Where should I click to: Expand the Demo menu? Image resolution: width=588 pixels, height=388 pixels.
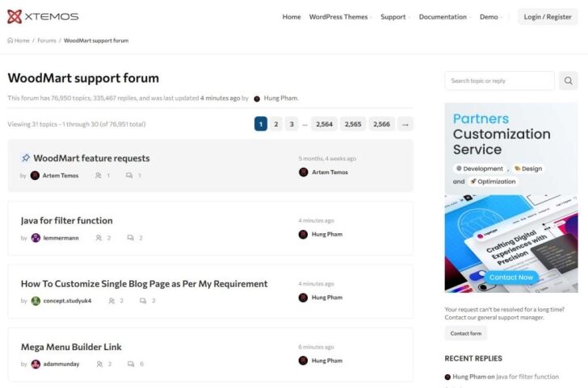pos(491,17)
